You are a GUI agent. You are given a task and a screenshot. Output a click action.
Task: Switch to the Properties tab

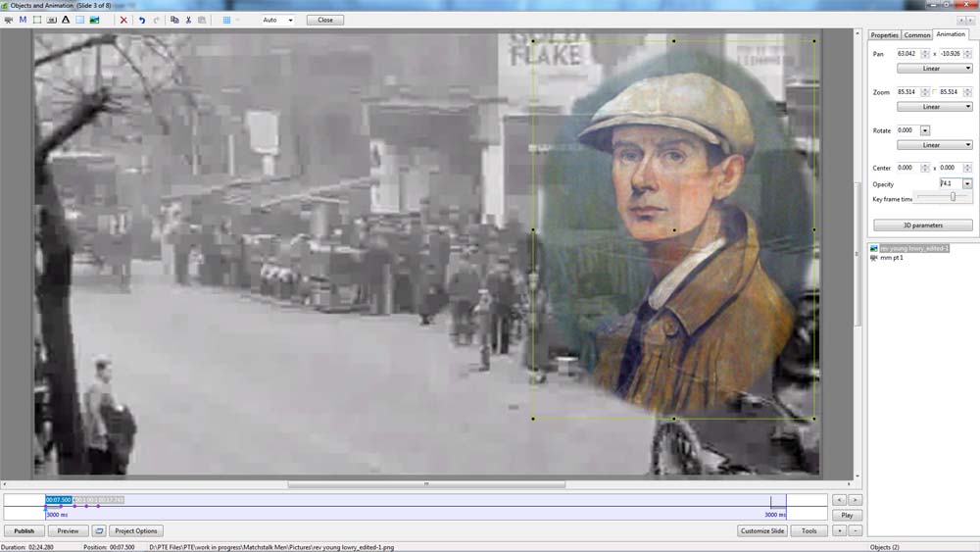tap(884, 35)
